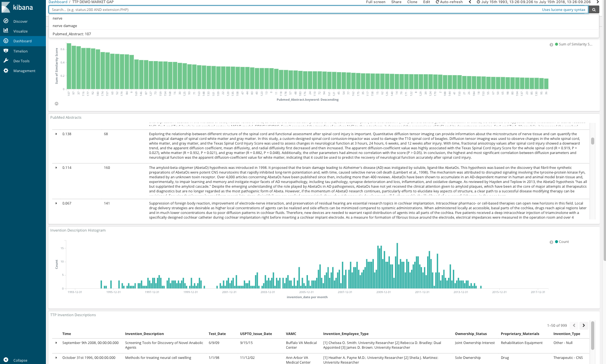
Task: Select 'nerve damage' search suggestion
Action: 65,26
